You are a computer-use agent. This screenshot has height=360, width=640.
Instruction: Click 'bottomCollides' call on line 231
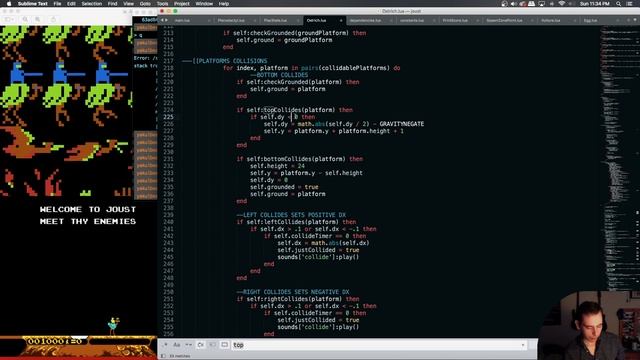coord(287,159)
